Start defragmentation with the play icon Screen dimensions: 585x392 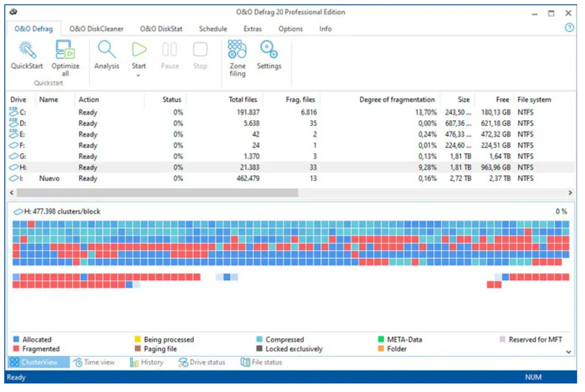pos(139,50)
